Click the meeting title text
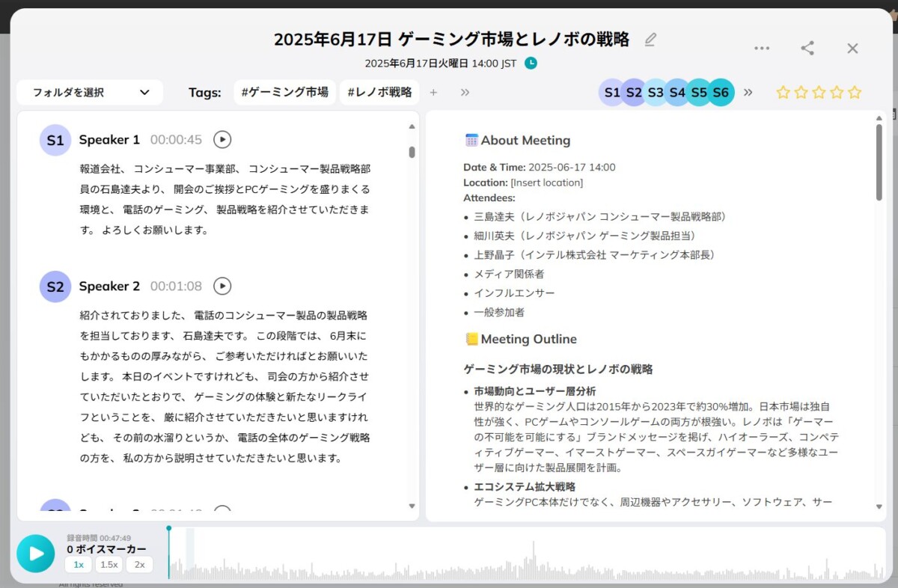The height and width of the screenshot is (588, 898). pyautogui.click(x=451, y=40)
